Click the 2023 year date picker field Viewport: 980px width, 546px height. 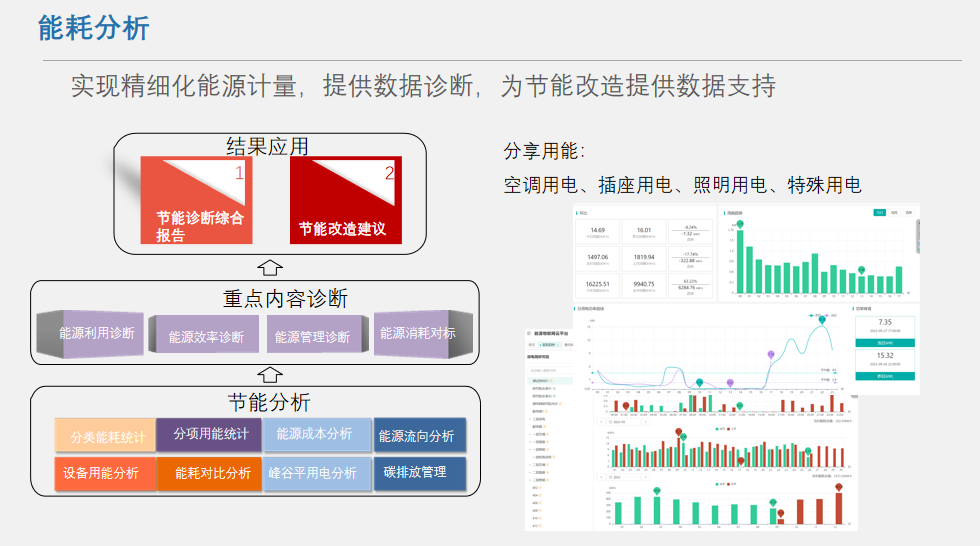click(x=624, y=476)
